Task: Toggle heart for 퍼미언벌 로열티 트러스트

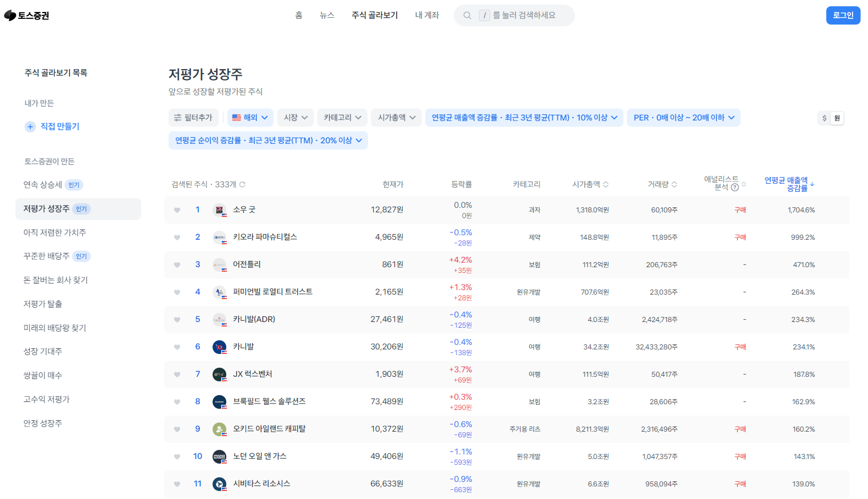Action: (x=177, y=292)
